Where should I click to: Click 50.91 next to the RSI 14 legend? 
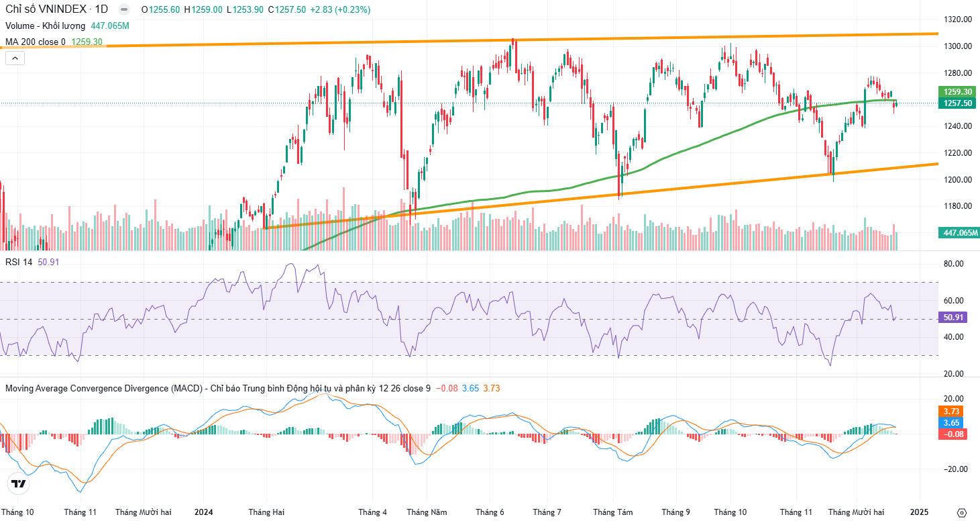coord(48,262)
